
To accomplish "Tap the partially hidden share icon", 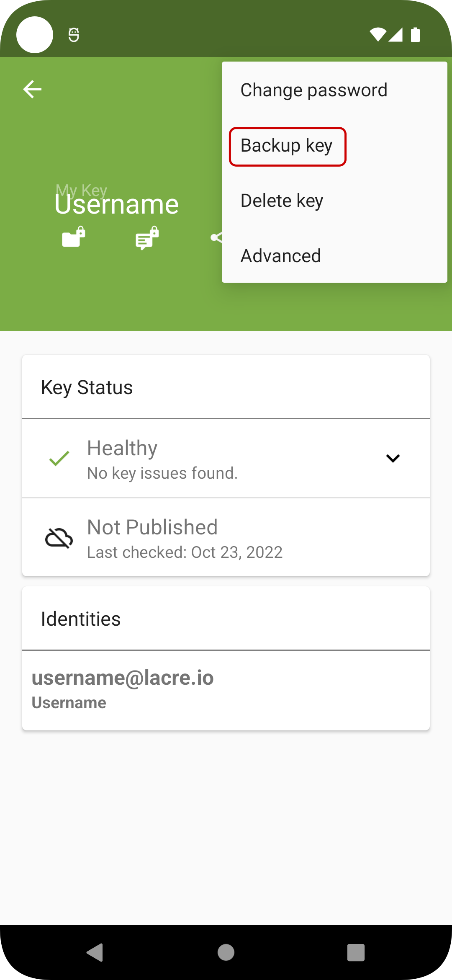I will [216, 238].
